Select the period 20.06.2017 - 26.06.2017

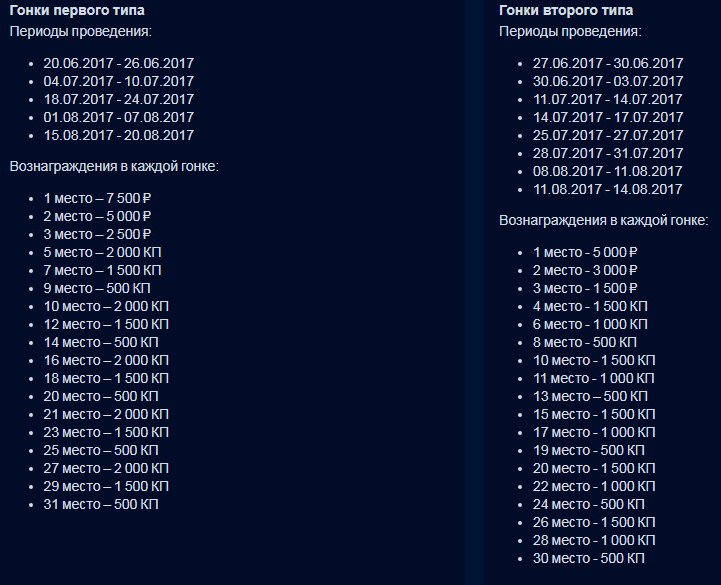click(119, 63)
